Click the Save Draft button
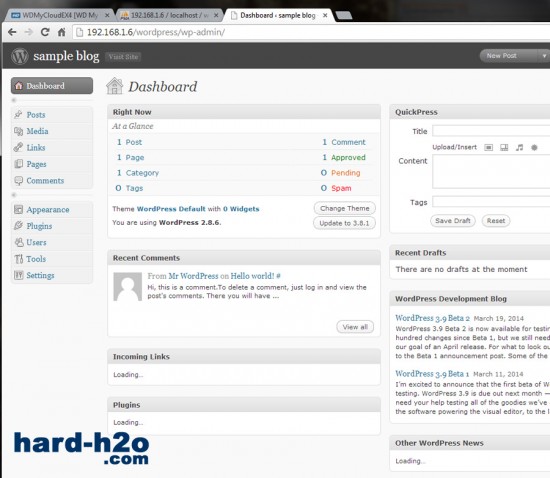The width and height of the screenshot is (550, 478). [452, 221]
